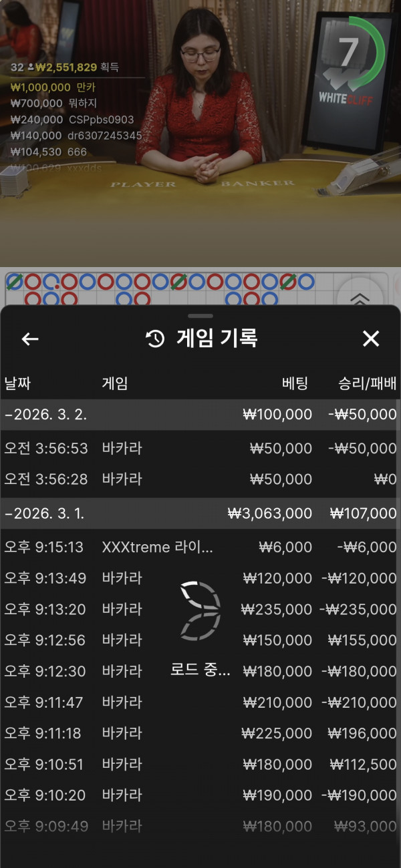
Task: Click the ₩112,500 win amount
Action: tap(364, 765)
